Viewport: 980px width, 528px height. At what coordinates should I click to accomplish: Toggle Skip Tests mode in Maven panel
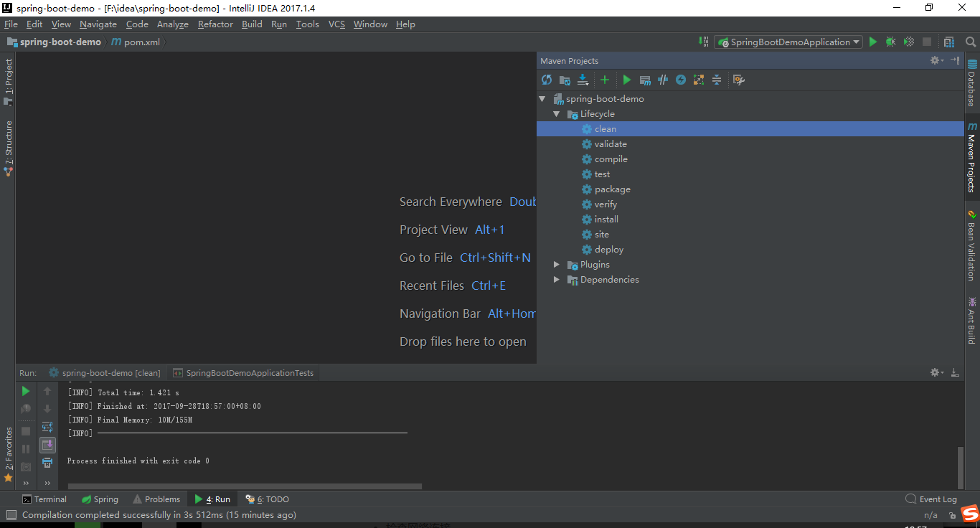coord(662,80)
